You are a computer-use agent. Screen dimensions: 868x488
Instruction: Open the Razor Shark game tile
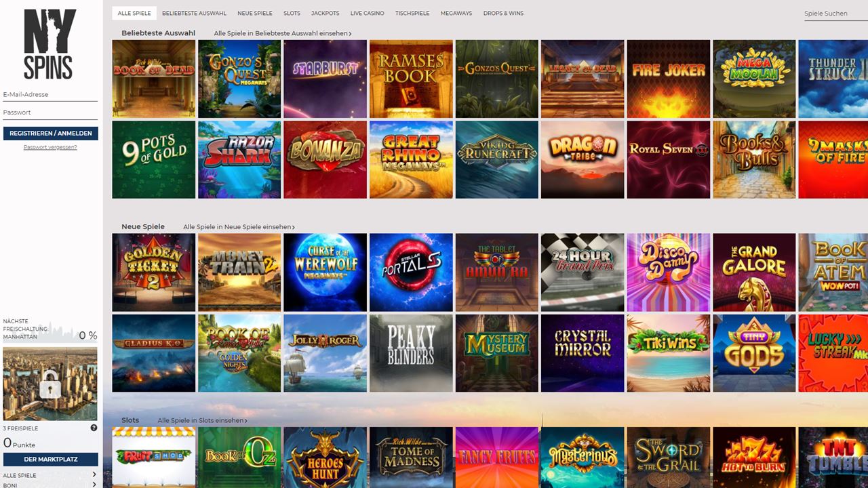pos(239,159)
